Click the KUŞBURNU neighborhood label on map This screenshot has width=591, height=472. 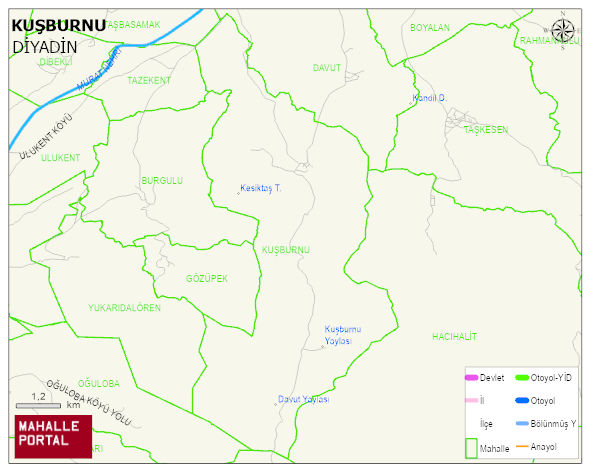click(286, 250)
